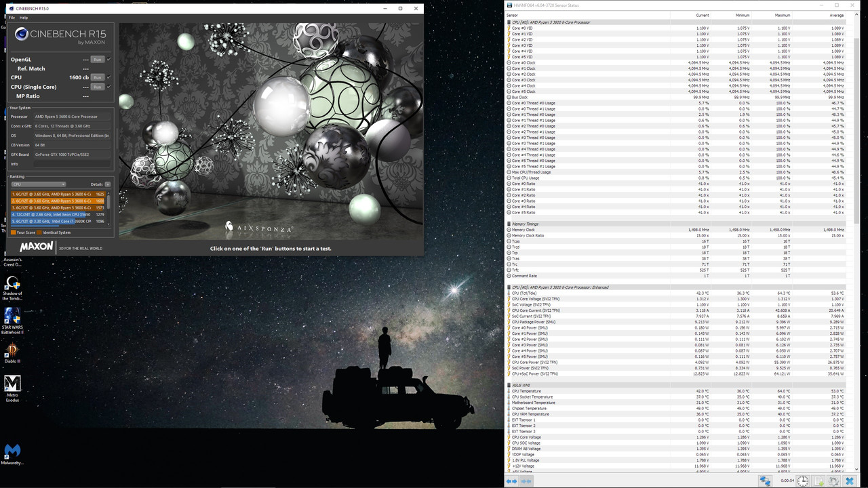Click the CPU Temperature thermometer icon
The width and height of the screenshot is (868, 488).
pyautogui.click(x=509, y=391)
